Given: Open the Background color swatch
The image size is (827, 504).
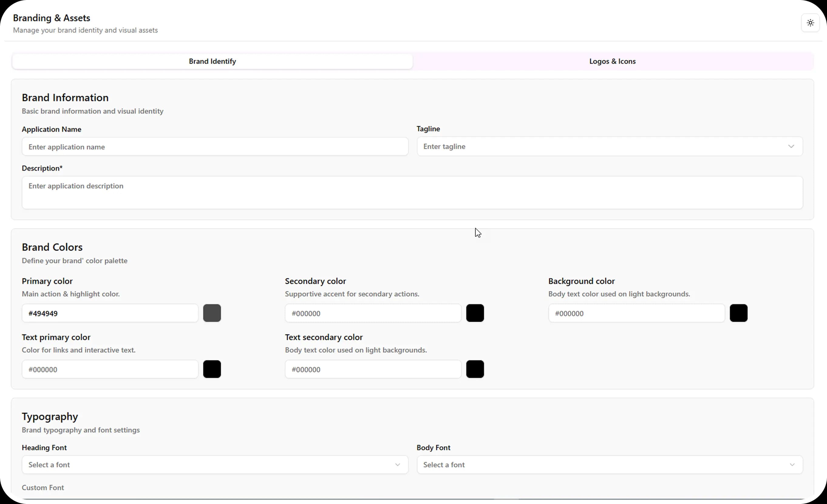Looking at the screenshot, I should click(x=738, y=313).
